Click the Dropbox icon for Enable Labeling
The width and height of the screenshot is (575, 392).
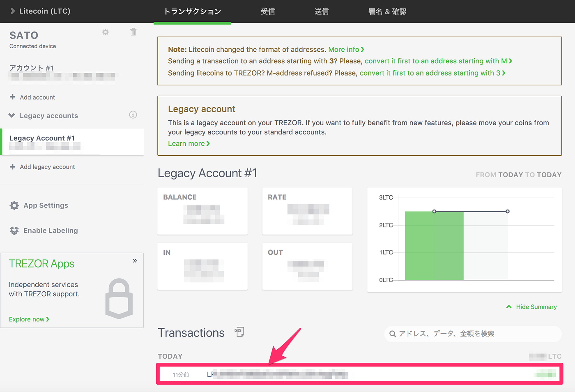(14, 231)
